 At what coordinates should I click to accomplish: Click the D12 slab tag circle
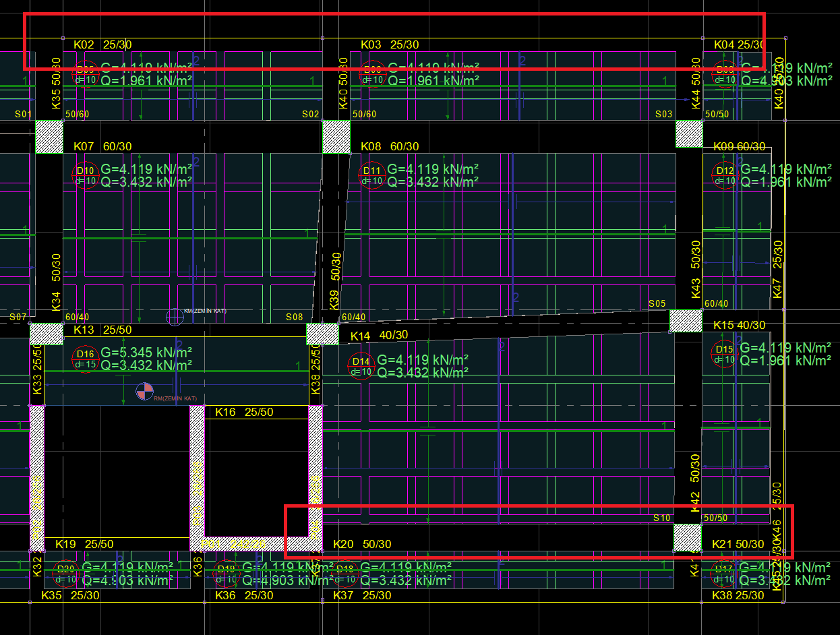[725, 175]
